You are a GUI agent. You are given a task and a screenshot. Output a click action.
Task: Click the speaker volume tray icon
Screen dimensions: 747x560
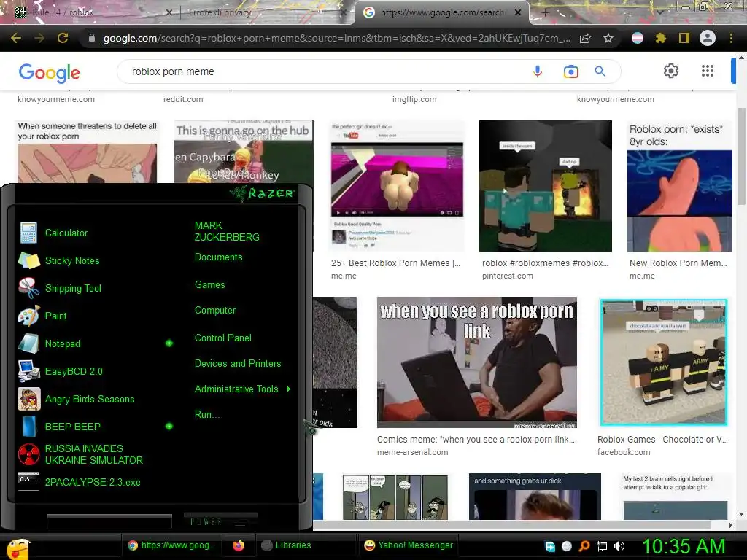619,546
